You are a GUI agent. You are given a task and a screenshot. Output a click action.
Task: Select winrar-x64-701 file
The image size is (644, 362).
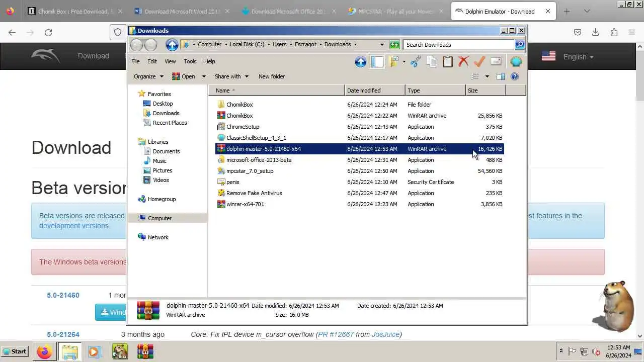[x=359, y=204]
